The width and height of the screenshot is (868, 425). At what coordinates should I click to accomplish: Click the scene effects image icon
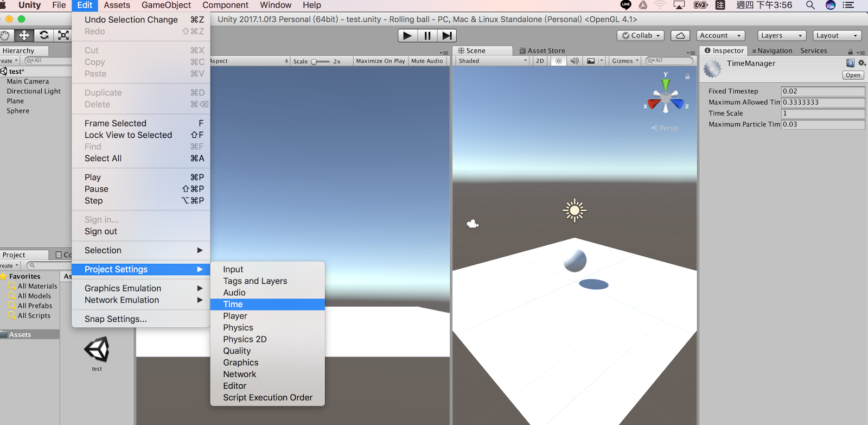point(591,61)
